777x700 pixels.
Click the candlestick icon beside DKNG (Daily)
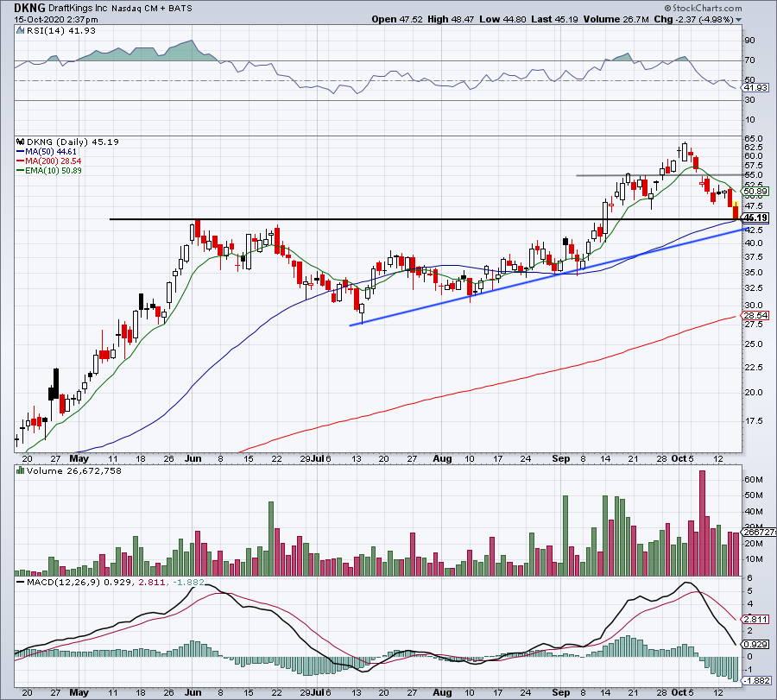click(x=21, y=142)
